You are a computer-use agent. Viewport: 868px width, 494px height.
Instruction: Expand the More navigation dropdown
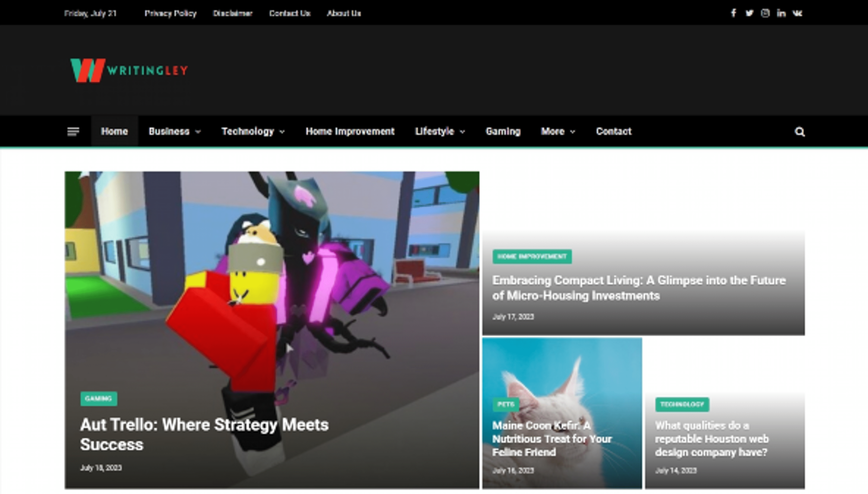[x=557, y=131]
